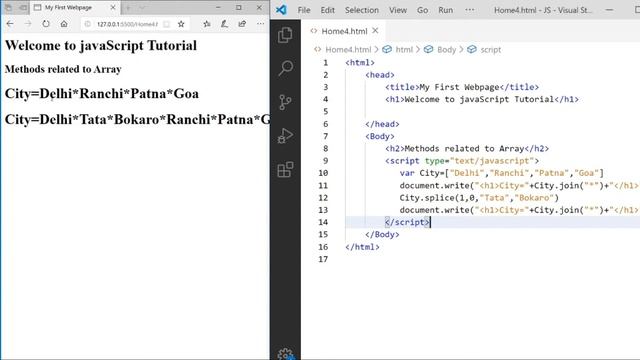Expand the overflow menu with three dots in VS Code
The image size is (640, 360).
[470, 10]
